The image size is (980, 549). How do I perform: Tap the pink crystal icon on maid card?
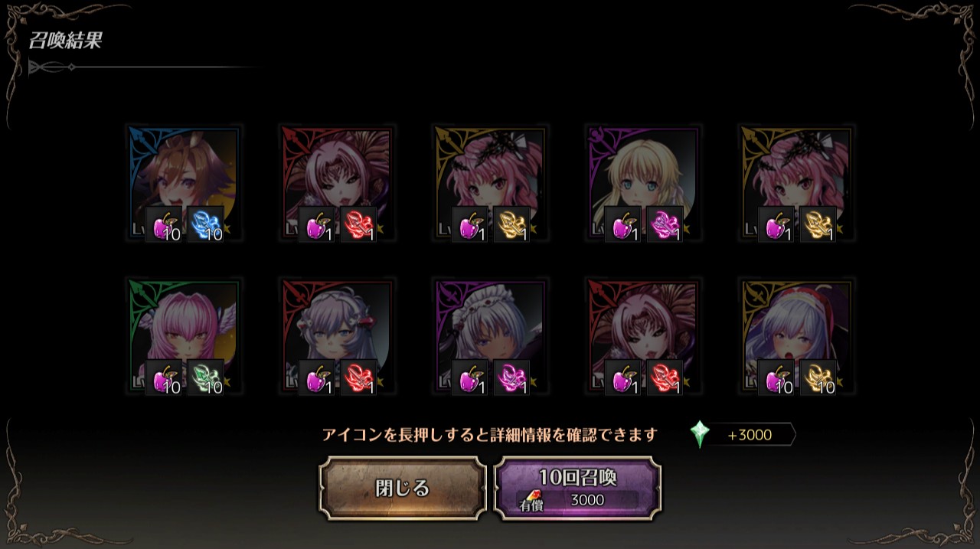(511, 377)
